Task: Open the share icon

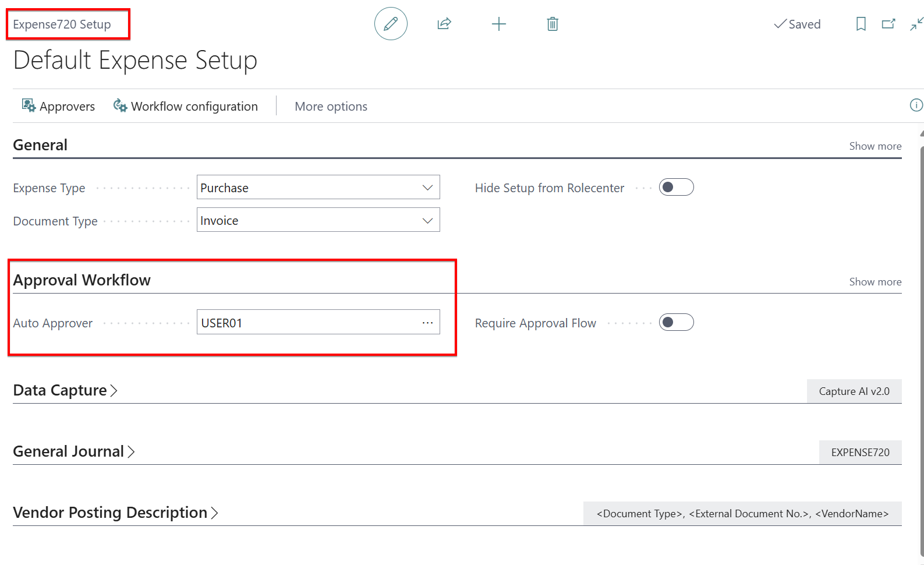Action: 444,24
